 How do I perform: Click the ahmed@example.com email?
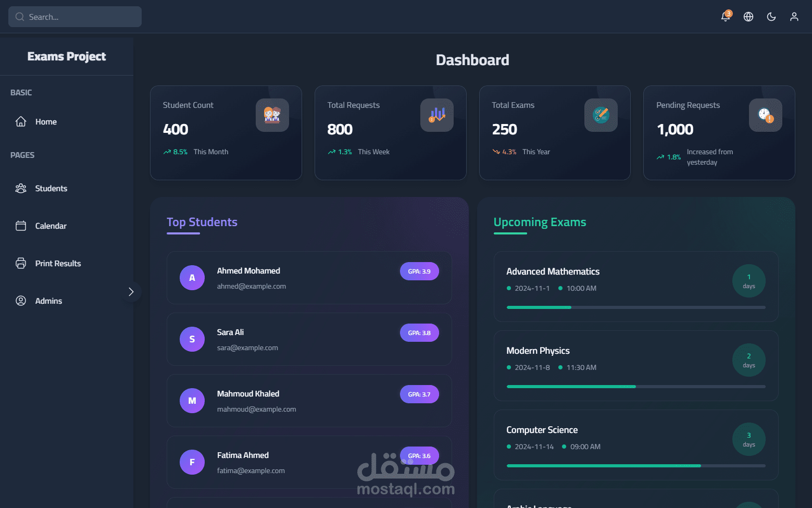252,286
